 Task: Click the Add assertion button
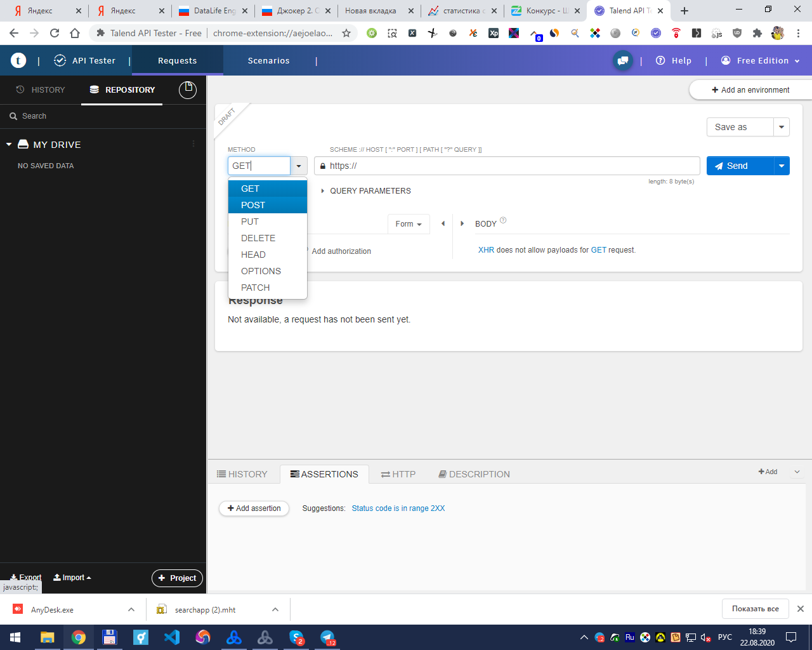(x=254, y=508)
